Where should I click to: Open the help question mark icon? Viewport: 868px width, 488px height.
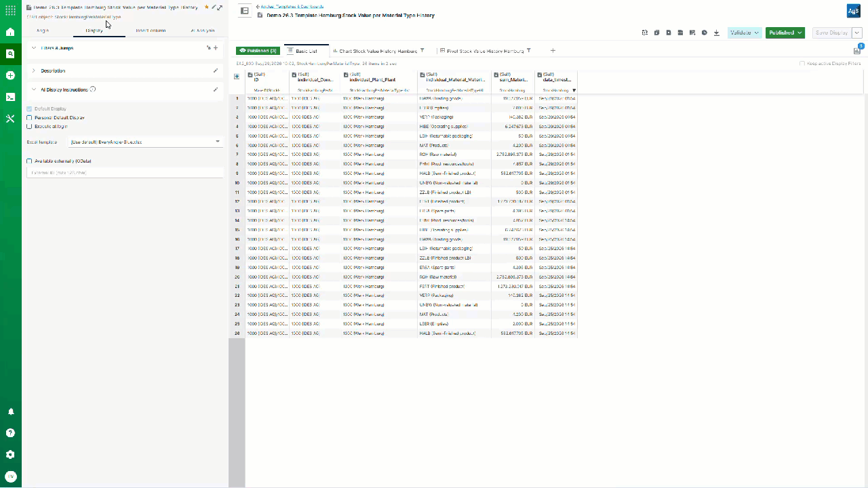pyautogui.click(x=10, y=433)
